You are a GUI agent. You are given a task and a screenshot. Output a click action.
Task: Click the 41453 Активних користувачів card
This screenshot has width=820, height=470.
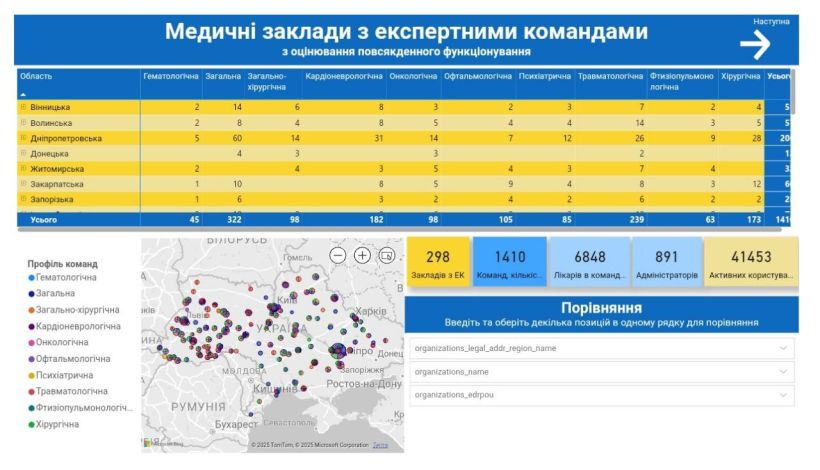click(751, 262)
